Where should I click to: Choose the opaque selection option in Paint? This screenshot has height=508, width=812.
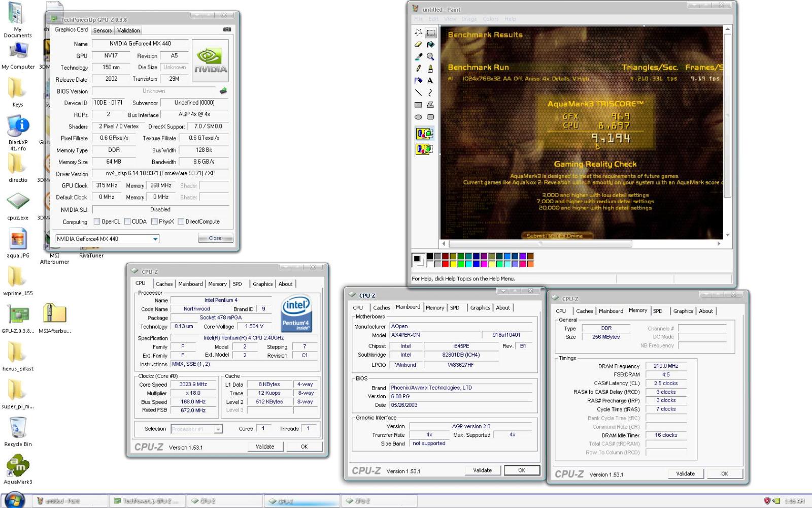424,134
